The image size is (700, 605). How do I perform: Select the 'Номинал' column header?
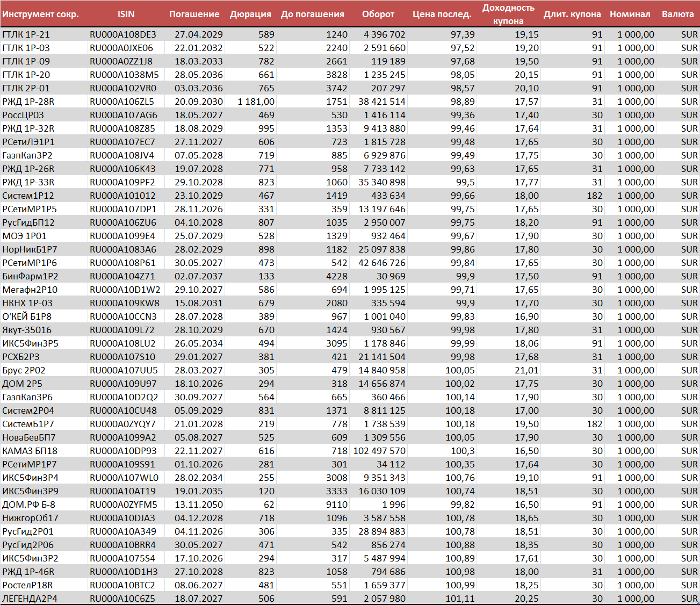coord(630,14)
